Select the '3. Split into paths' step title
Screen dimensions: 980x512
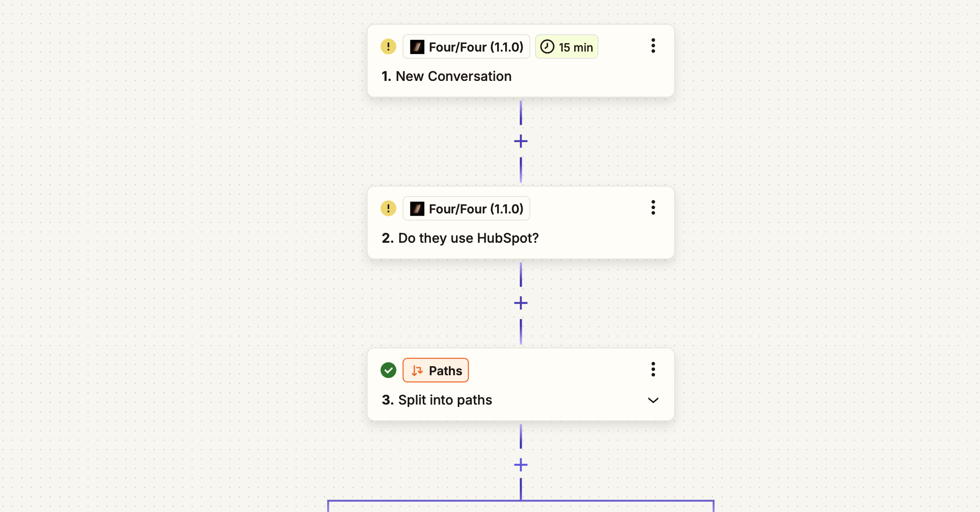437,400
